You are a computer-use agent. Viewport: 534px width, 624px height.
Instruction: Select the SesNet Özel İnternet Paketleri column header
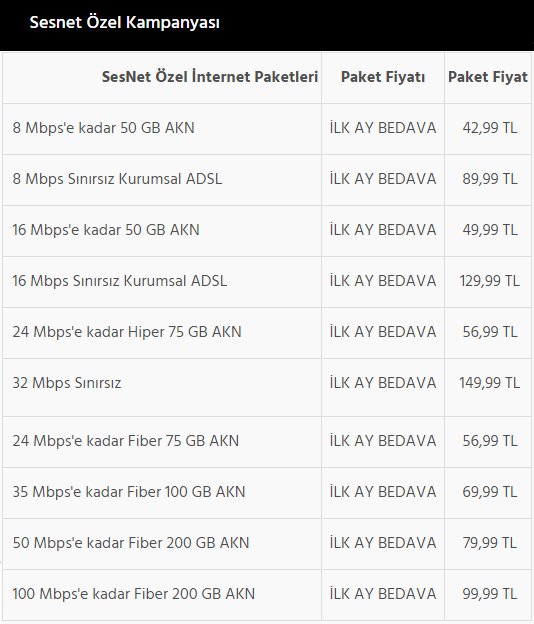[210, 77]
